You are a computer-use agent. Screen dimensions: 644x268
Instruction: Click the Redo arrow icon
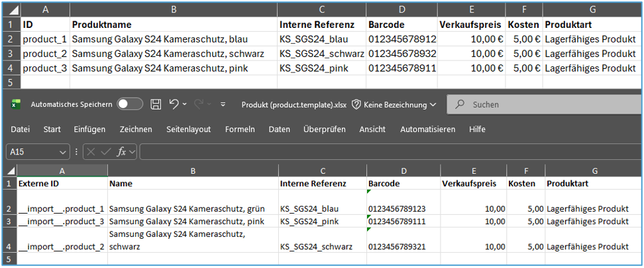point(198,104)
